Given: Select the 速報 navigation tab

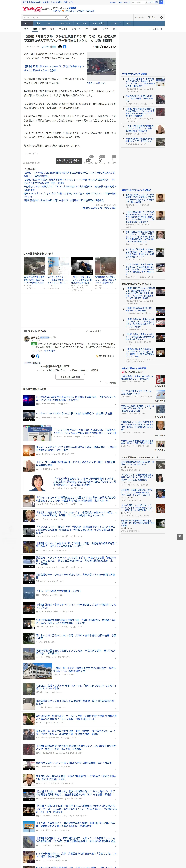Looking at the screenshot, I should click(x=38, y=24).
